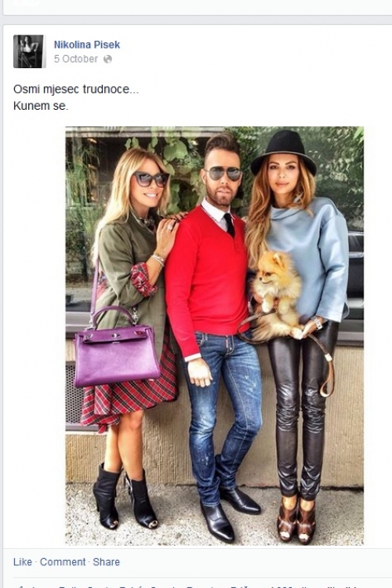Click the blonde woman's sunglasses
The height and width of the screenshot is (588, 392).
pyautogui.click(x=151, y=180)
